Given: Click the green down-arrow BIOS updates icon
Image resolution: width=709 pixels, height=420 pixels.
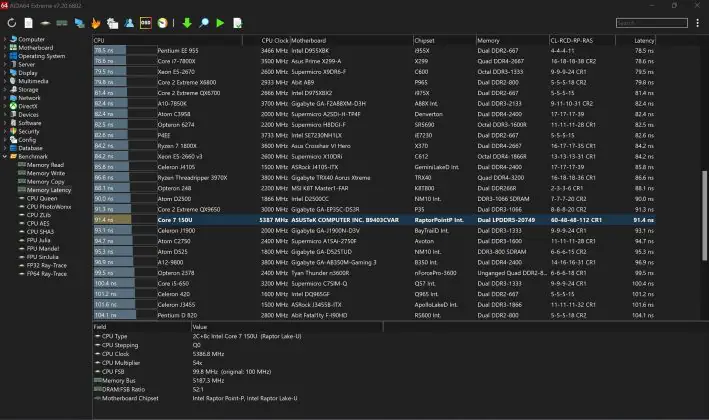Looking at the screenshot, I should tap(187, 23).
